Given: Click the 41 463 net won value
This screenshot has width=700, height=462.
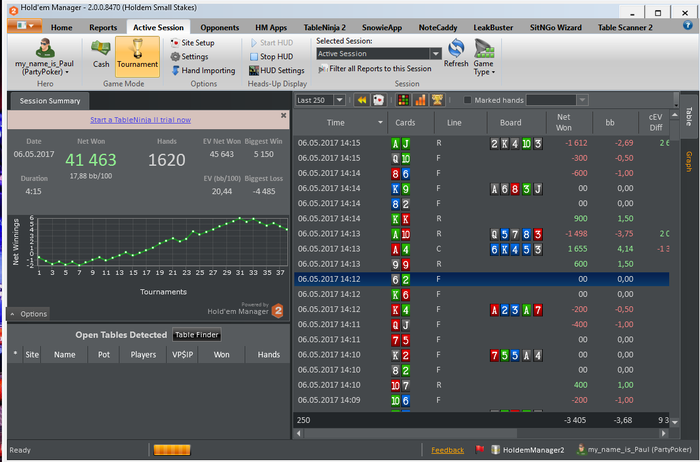Looking at the screenshot, I should (91, 160).
